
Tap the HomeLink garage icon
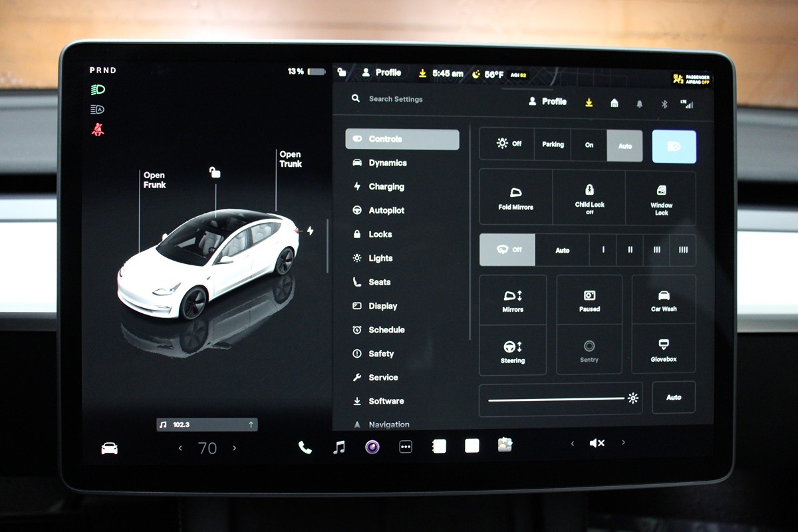pos(614,103)
